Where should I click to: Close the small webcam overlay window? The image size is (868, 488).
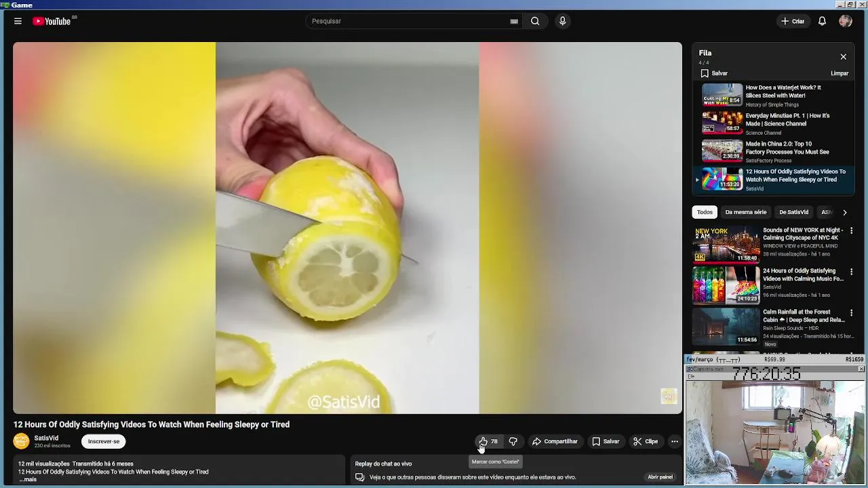pos(861,369)
